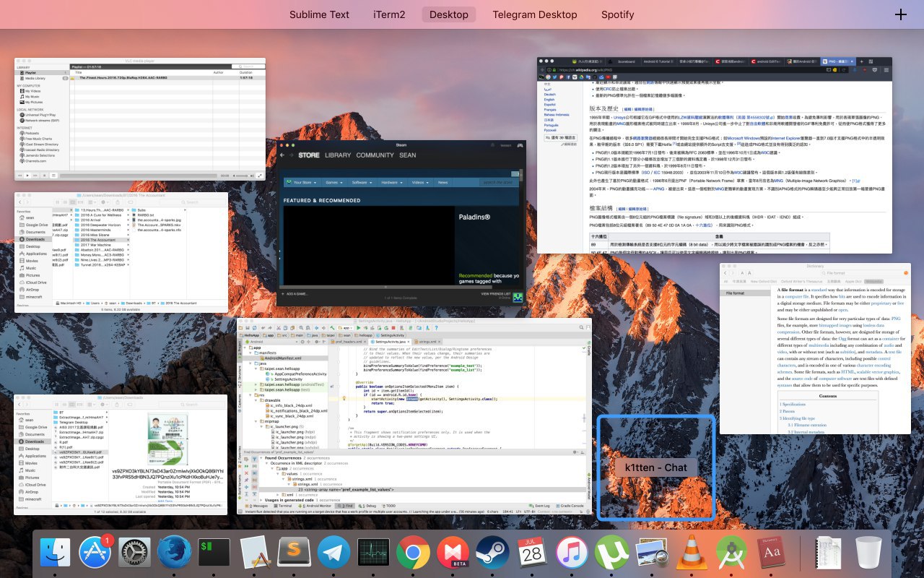Viewport: 924px width, 578px height.
Task: Select the k1tten - Chat window
Action: pyautogui.click(x=655, y=467)
